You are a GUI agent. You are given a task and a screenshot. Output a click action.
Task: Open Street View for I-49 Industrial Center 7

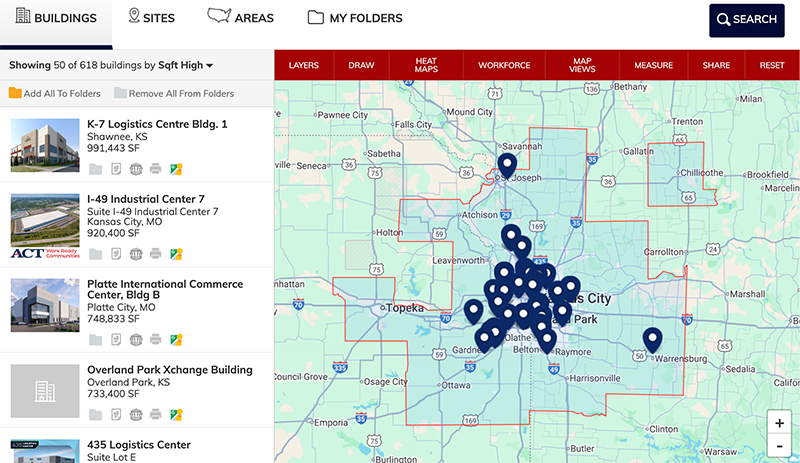pos(176,254)
